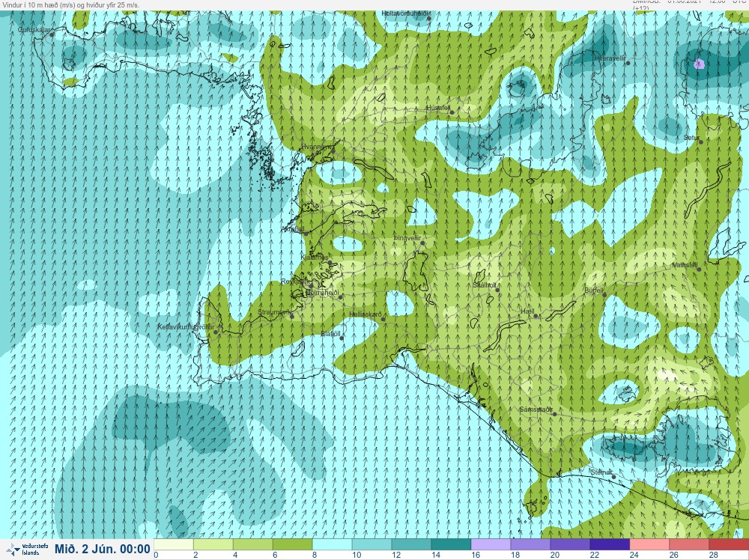Click the Hæll station label
The height and width of the screenshot is (560, 749).
point(527,311)
